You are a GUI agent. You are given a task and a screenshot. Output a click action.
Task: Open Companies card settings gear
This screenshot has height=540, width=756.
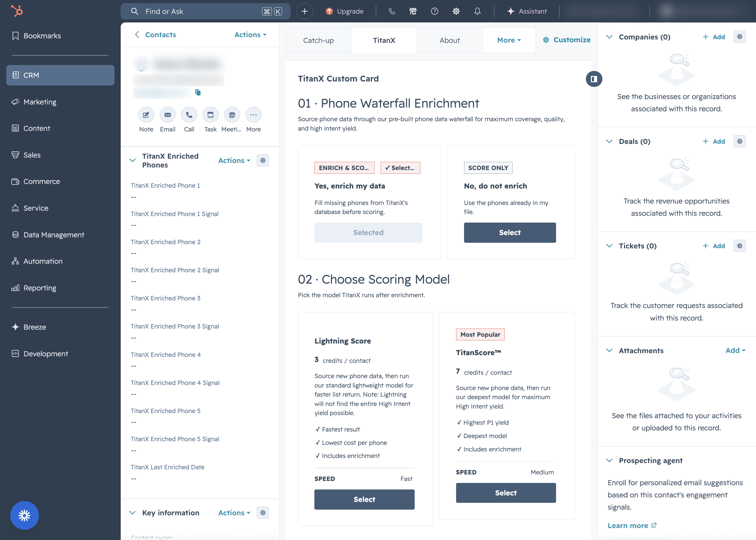click(739, 37)
